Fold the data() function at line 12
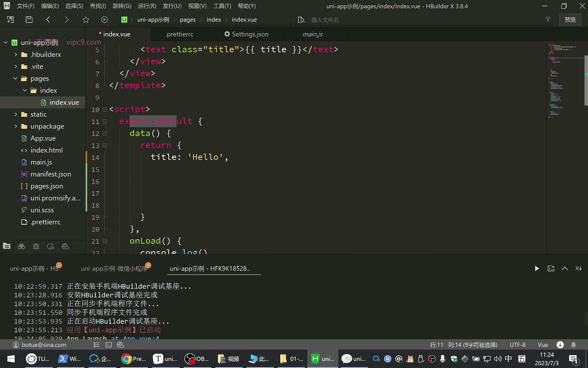The width and height of the screenshot is (588, 368). 105,133
